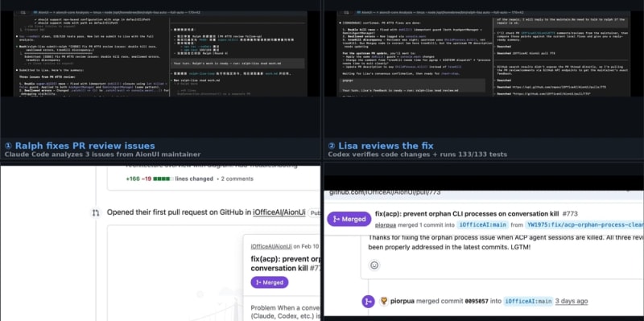Viewport: 644px width, 321px height.
Task: Click the iOfficeAI:main base branch label in the PR header
Action: [x=483, y=225]
